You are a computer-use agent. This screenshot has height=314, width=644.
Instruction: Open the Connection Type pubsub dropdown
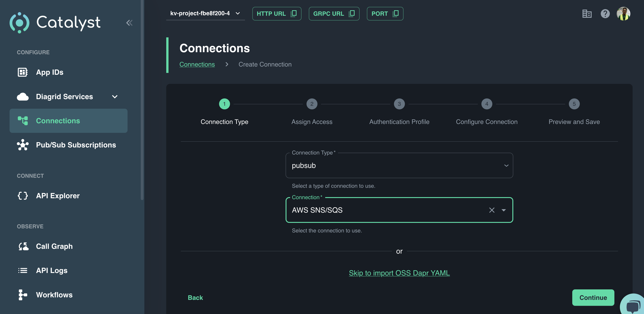(399, 166)
